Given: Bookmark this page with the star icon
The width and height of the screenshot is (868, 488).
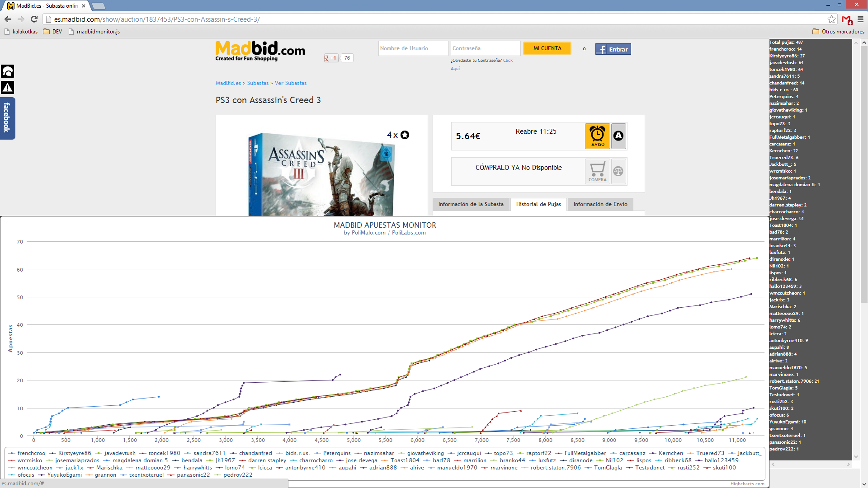Looking at the screenshot, I should pyautogui.click(x=831, y=19).
